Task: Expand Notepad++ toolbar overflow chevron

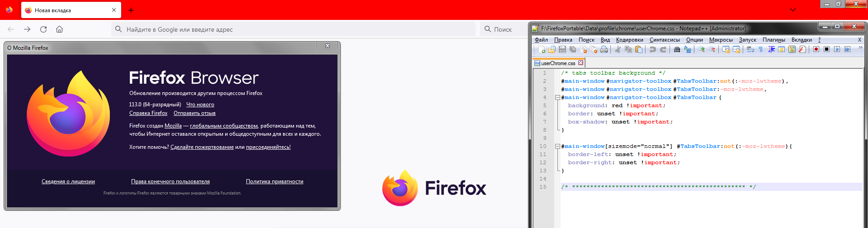Action: pos(860,47)
